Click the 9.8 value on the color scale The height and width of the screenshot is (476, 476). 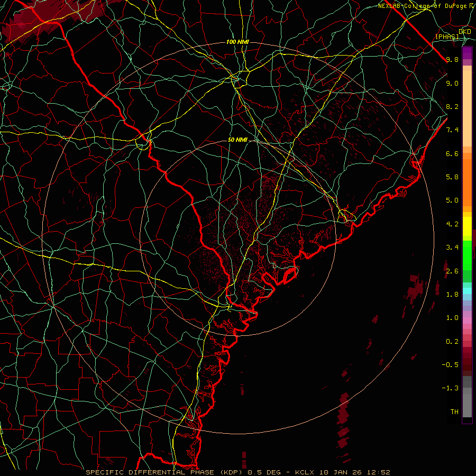coord(452,60)
